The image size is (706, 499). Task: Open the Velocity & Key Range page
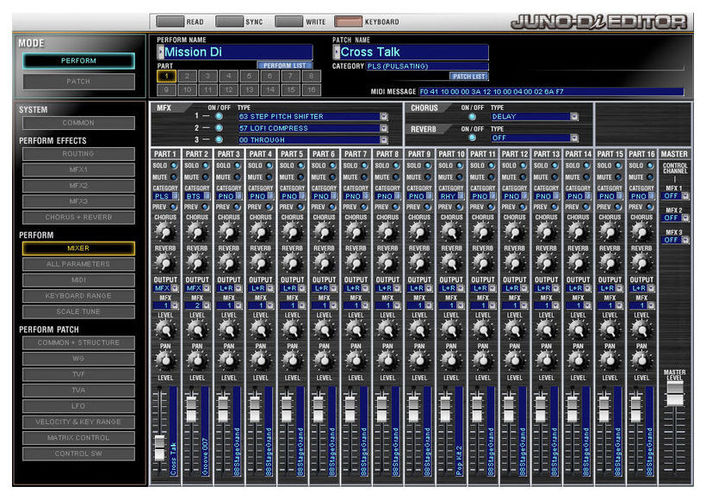tap(78, 422)
